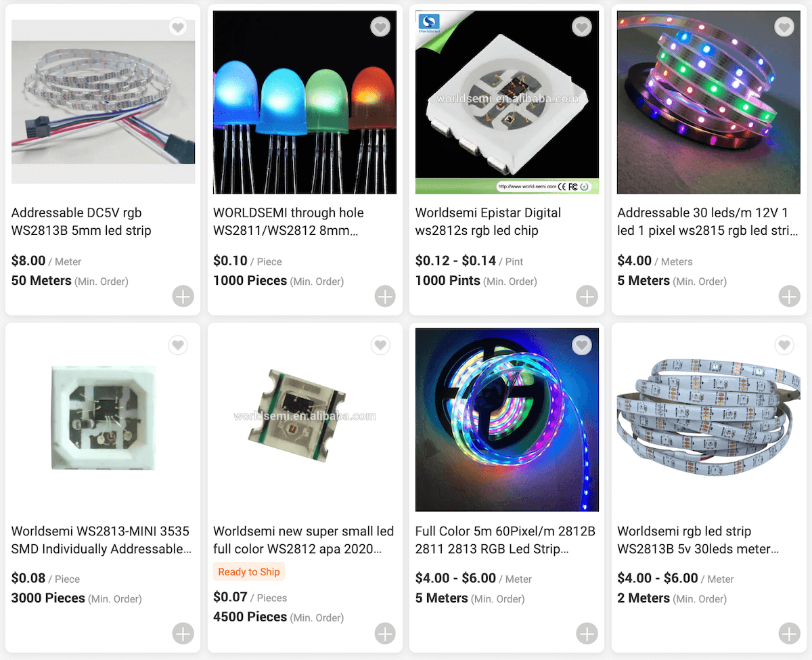
Task: Add ws2812s rgb led chip using plus icon
Action: coord(587,296)
